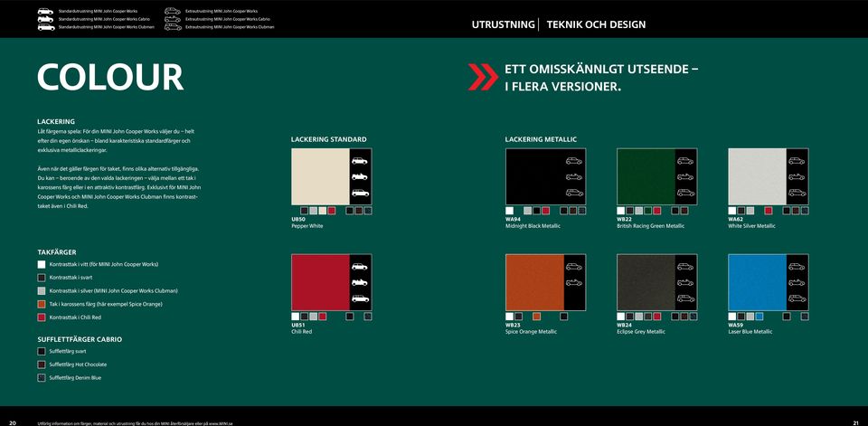Click the hatchback icon on Spice Orange Metallic
The width and height of the screenshot is (868, 426).
(574, 267)
